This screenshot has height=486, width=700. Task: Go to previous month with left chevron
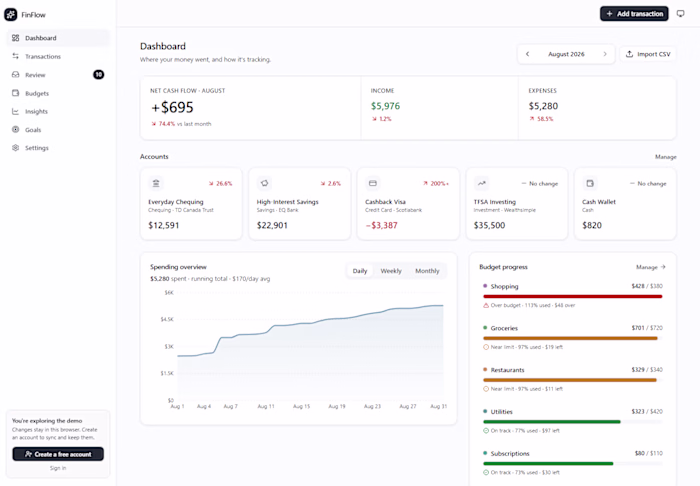[528, 54]
